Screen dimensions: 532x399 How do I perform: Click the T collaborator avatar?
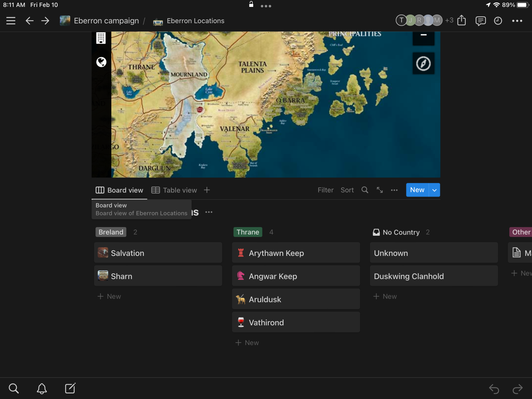(401, 20)
